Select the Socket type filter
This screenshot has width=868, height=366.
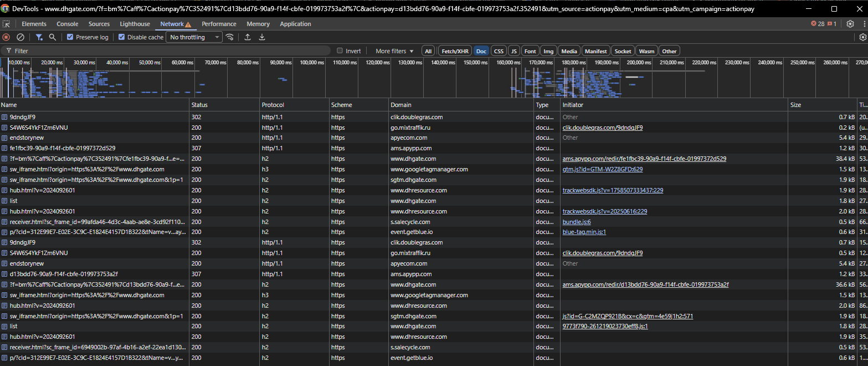(623, 51)
